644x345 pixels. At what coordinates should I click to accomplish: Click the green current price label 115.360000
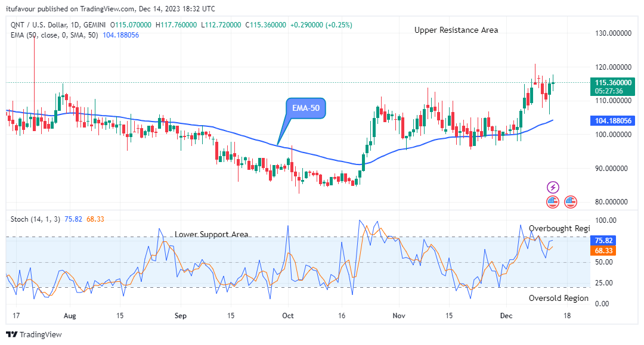pos(612,87)
